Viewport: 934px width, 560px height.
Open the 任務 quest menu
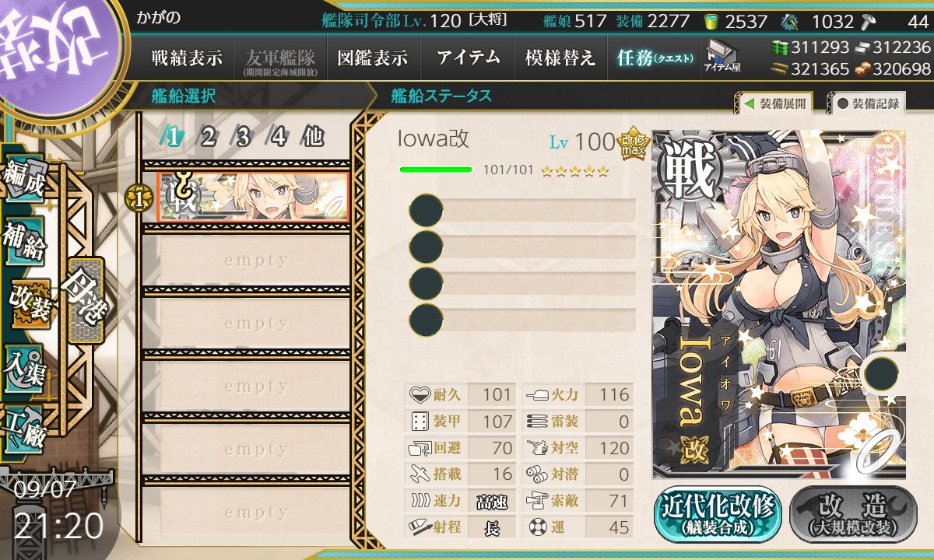pos(654,58)
